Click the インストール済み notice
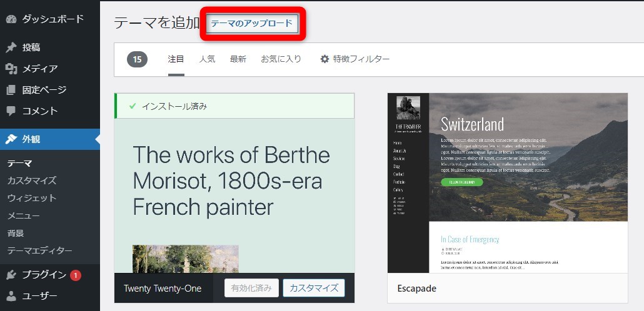Screen dimensions: 644x311 click(x=234, y=106)
